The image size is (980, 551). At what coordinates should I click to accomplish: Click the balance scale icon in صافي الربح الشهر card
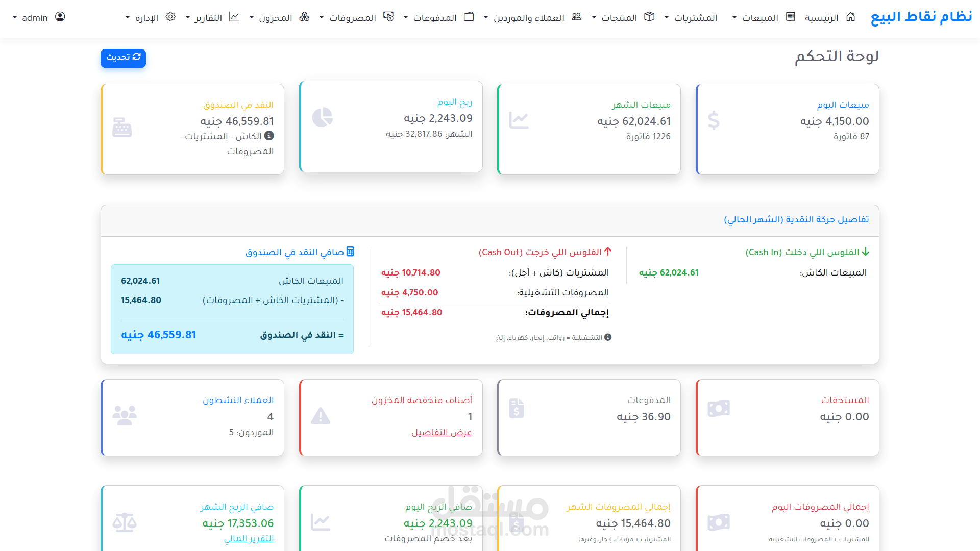(125, 522)
